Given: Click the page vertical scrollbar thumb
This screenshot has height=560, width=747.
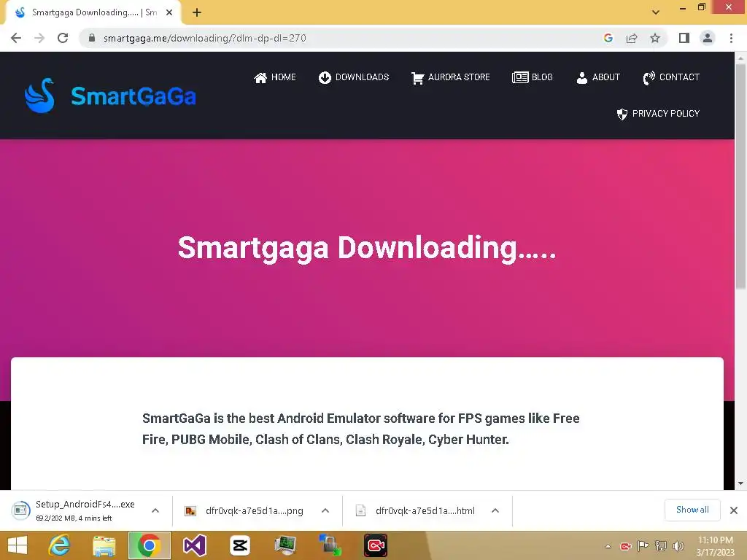Looking at the screenshot, I should [x=740, y=176].
